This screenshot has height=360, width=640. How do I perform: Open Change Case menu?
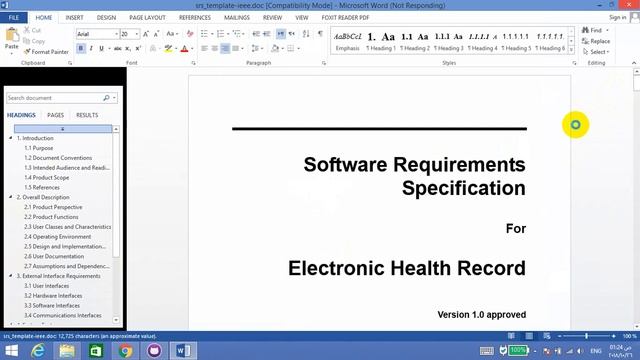point(172,34)
